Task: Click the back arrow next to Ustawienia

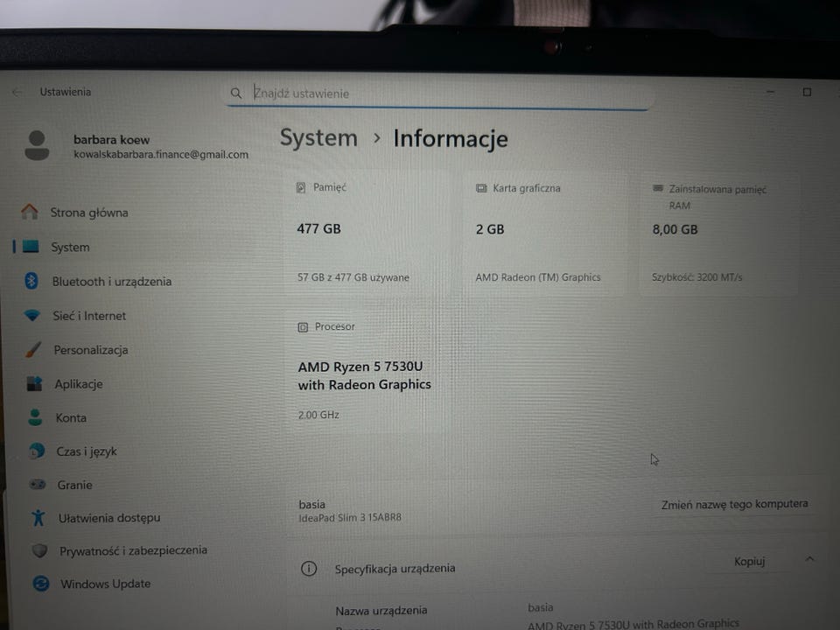Action: 17,92
